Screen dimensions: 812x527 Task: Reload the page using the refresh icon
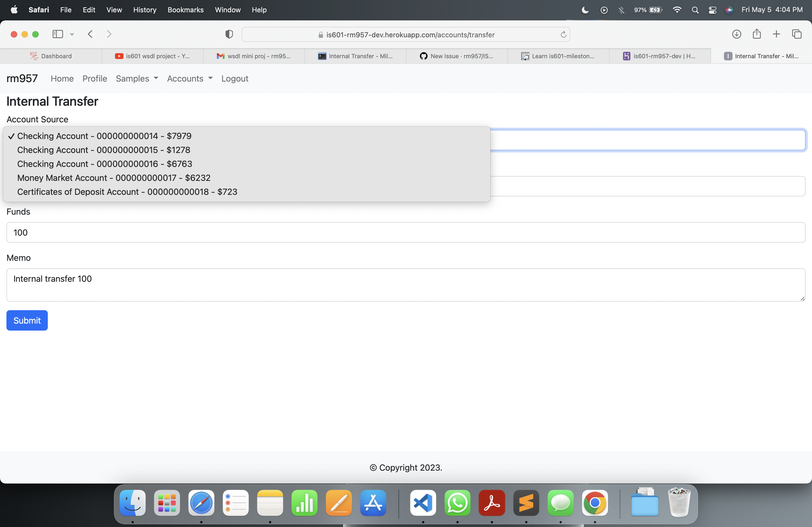(563, 34)
